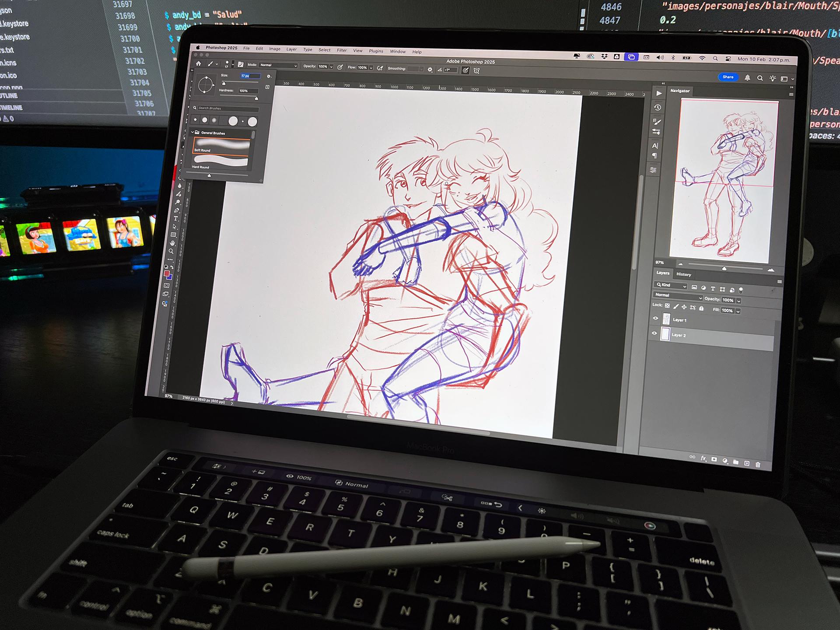
Task: Create new fill or adjustment layer
Action: [725, 461]
